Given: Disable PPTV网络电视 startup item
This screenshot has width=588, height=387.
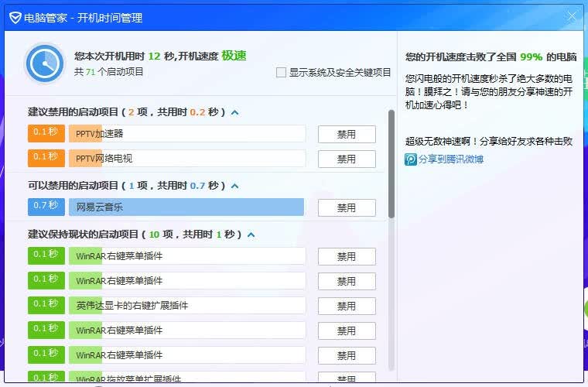Looking at the screenshot, I should (x=347, y=159).
